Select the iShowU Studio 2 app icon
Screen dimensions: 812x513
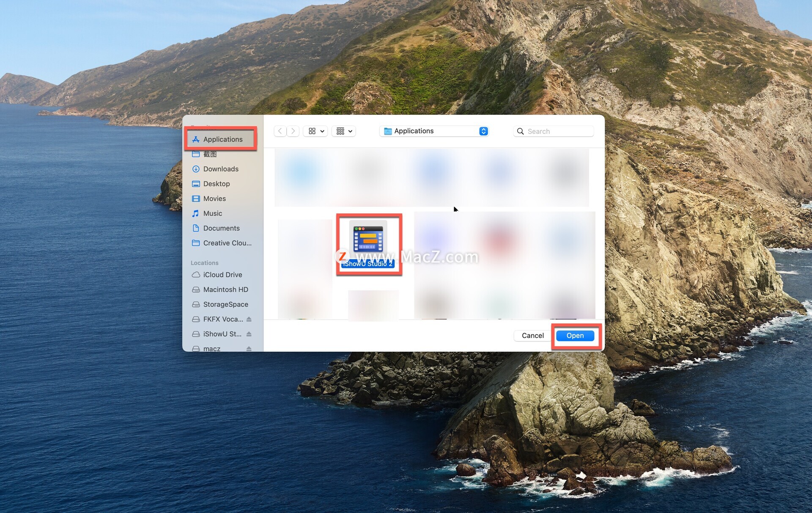point(368,240)
